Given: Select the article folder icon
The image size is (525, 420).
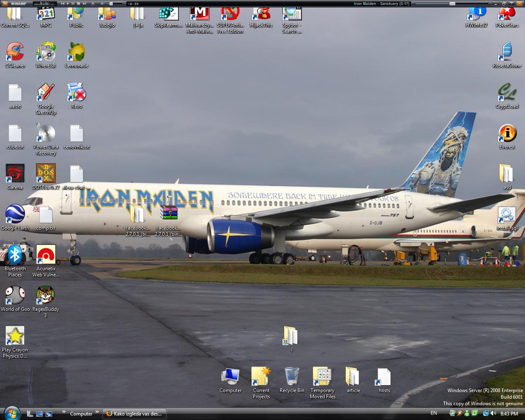Looking at the screenshot, I should coord(354,380).
